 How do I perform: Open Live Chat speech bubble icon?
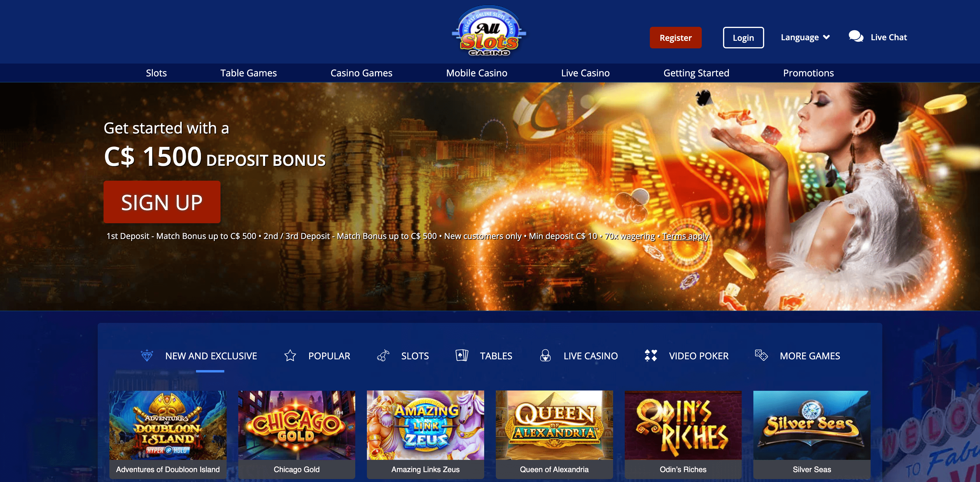[x=856, y=37]
